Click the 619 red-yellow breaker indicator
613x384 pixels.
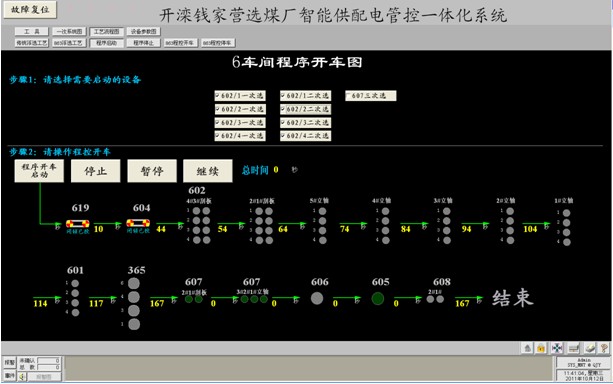pyautogui.click(x=77, y=224)
